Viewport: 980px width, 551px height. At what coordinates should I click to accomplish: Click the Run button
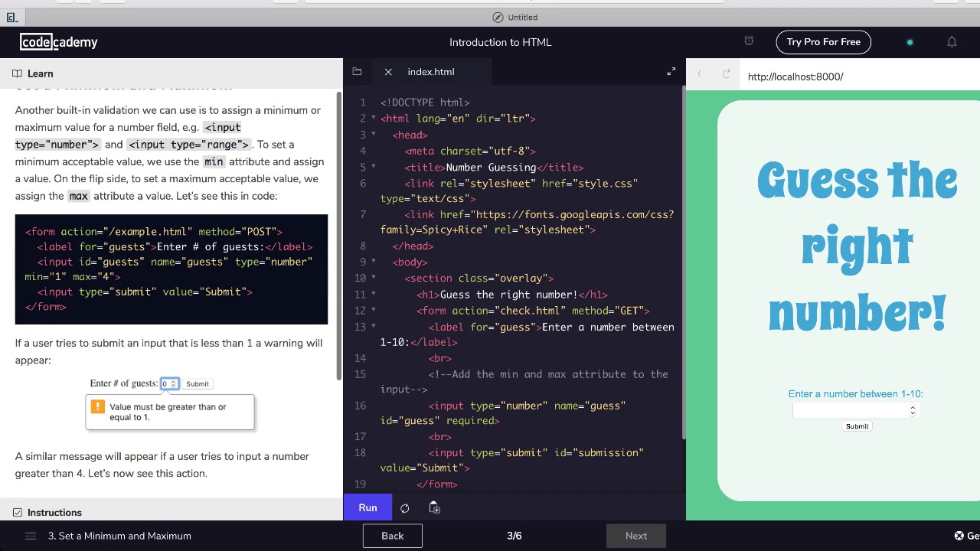pos(367,508)
